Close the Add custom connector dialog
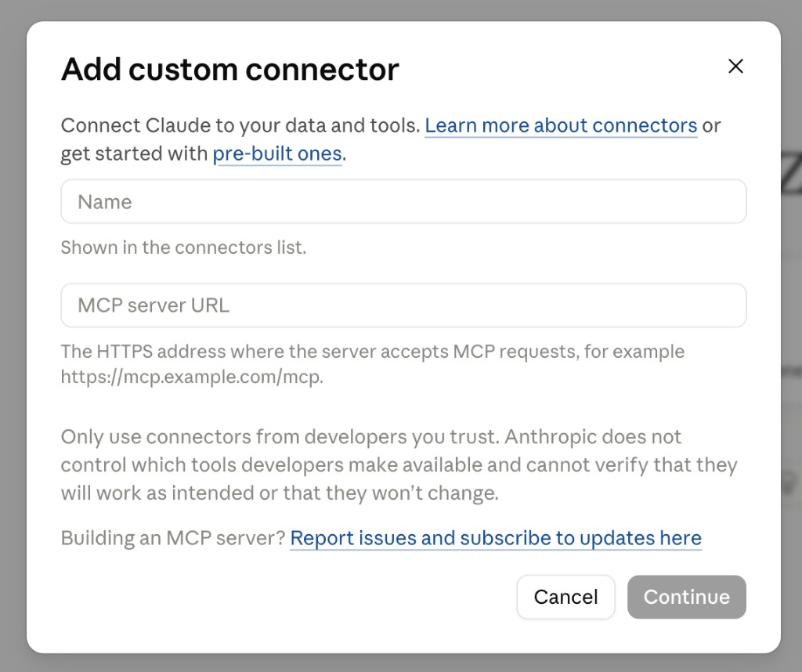Image resolution: width=802 pixels, height=672 pixels. coord(735,66)
